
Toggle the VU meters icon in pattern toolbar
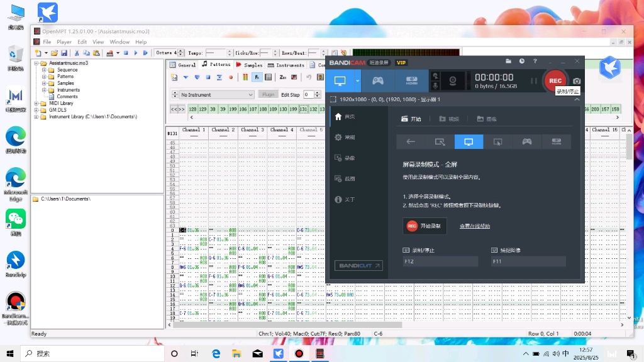point(245,77)
